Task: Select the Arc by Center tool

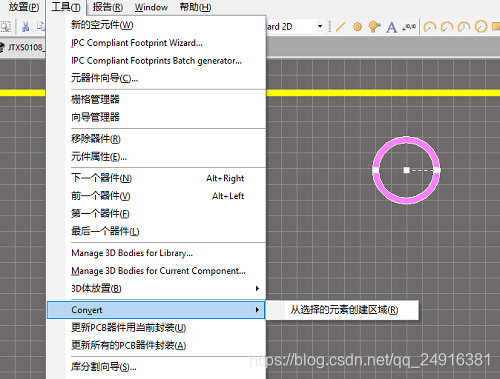Action: click(x=430, y=26)
